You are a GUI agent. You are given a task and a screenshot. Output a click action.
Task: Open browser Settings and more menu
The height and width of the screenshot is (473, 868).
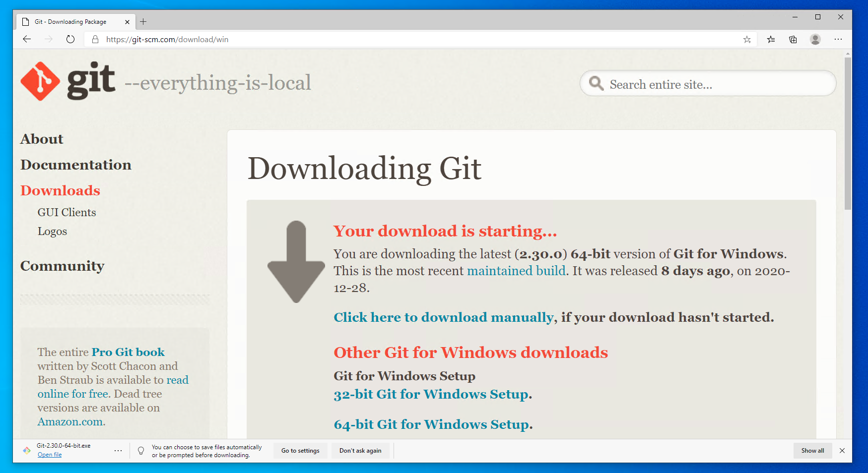tap(838, 39)
